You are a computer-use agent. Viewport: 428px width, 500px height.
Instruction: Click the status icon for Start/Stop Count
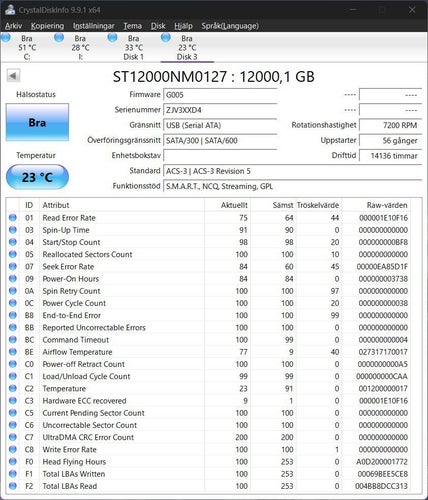point(13,242)
